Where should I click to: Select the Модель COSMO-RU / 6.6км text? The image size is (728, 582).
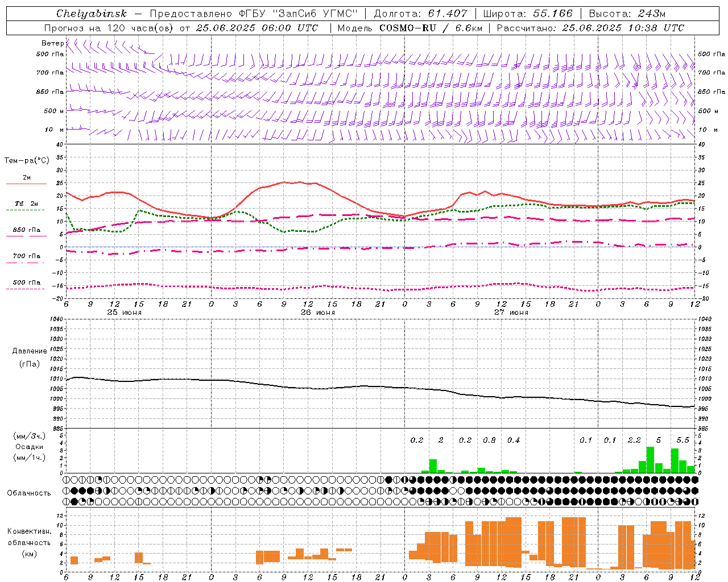(410, 28)
